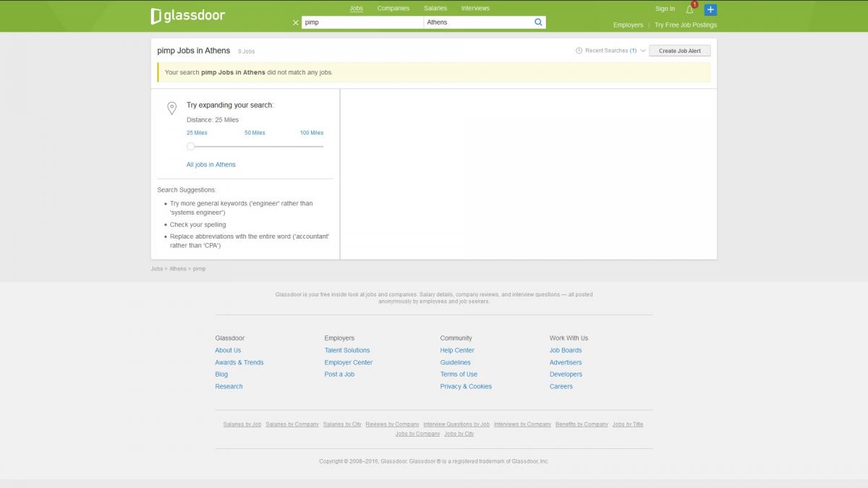Open Reviews by Company footer link
The image size is (868, 488).
392,424
